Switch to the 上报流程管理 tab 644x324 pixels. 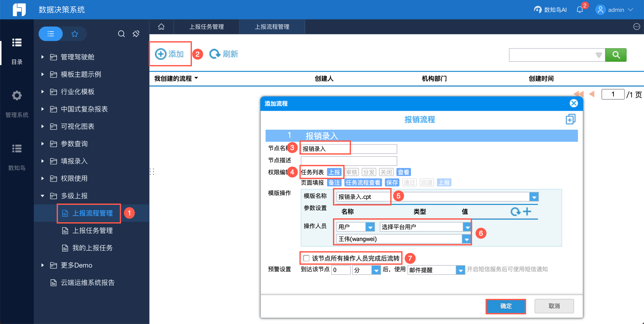click(x=272, y=27)
